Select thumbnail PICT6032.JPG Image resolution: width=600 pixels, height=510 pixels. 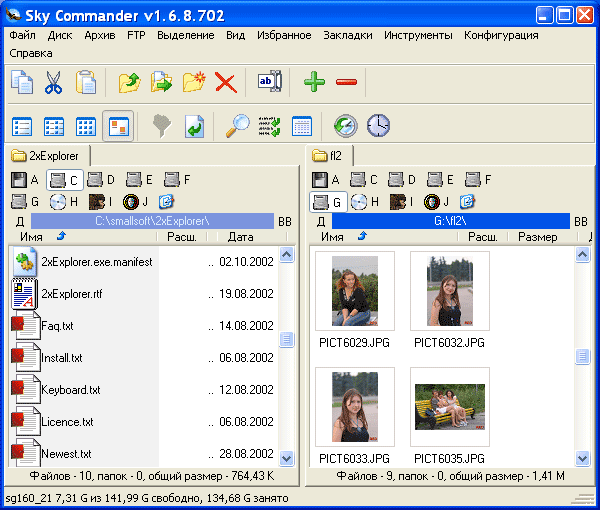point(450,300)
